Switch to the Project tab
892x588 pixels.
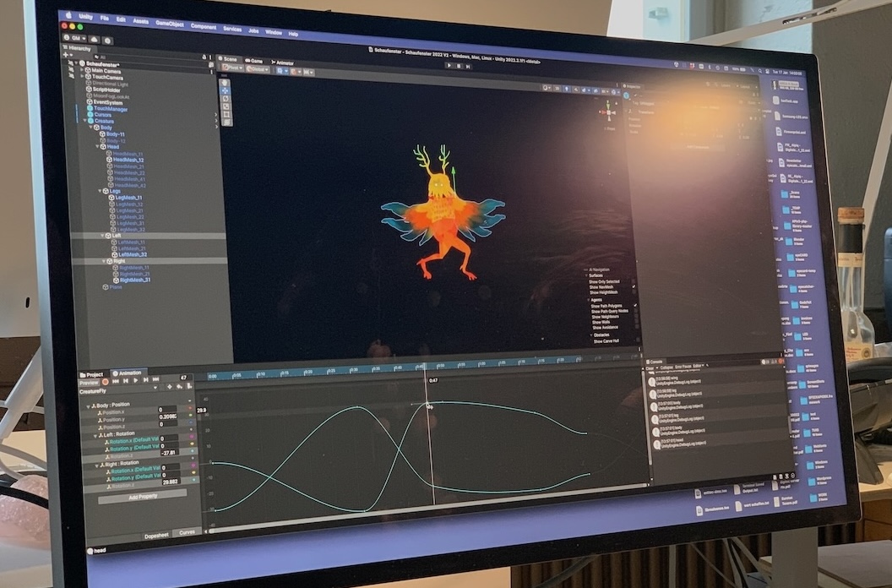click(91, 374)
